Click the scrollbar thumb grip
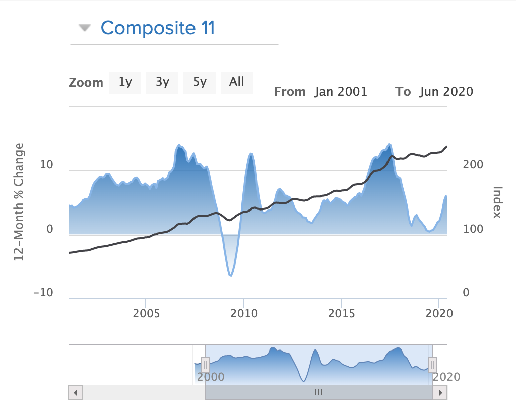 [x=318, y=392]
